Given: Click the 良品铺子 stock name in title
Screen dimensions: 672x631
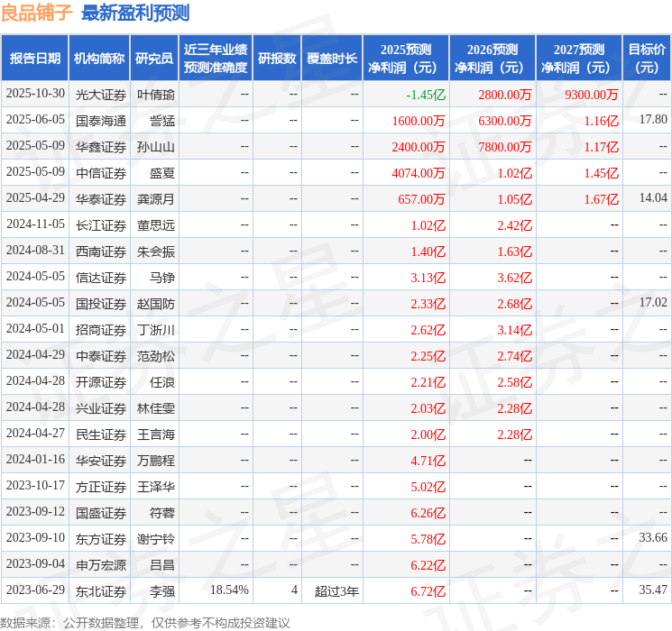Looking at the screenshot, I should [37, 13].
